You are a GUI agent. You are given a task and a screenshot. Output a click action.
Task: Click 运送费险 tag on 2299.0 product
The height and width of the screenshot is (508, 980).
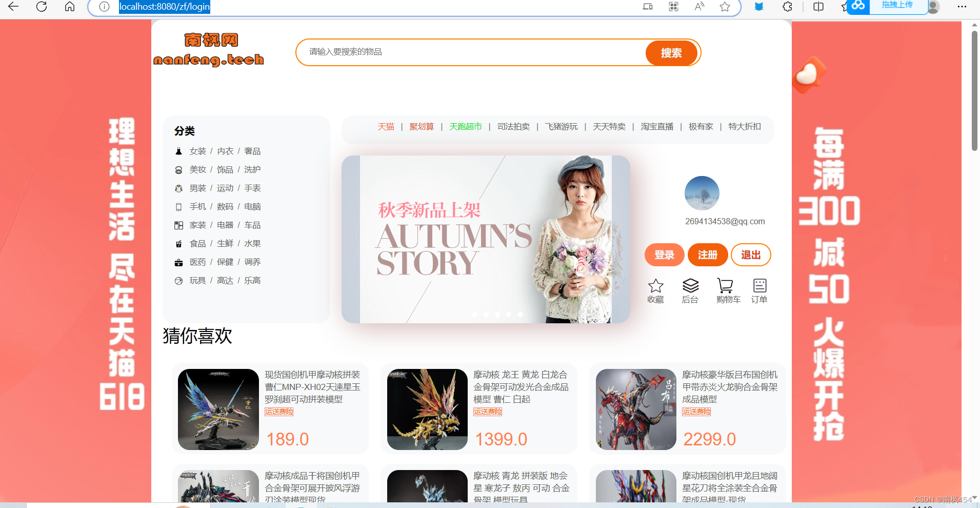coord(696,412)
